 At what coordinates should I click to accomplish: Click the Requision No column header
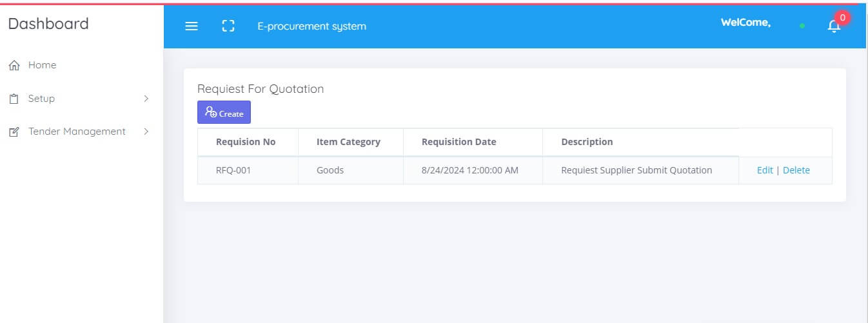click(x=246, y=142)
